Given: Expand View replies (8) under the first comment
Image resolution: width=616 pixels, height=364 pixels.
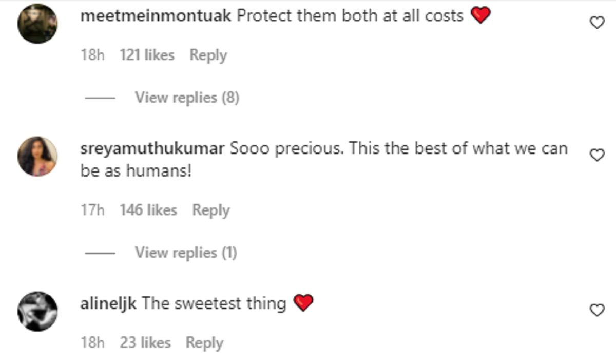Looking at the screenshot, I should (187, 97).
